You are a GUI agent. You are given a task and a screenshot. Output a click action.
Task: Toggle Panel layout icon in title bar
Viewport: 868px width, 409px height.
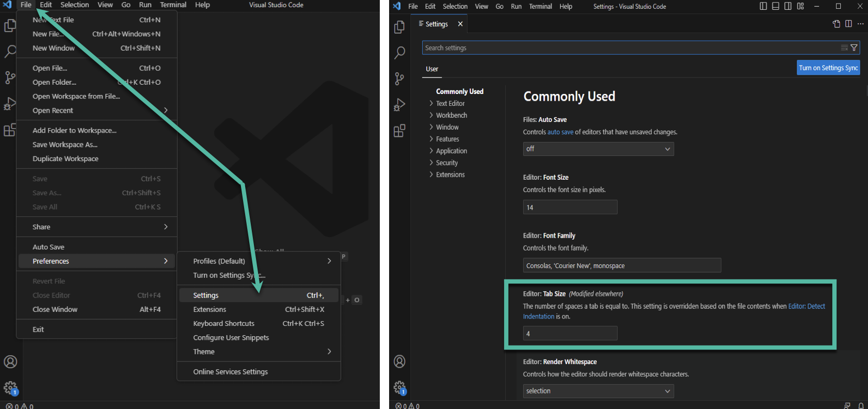(x=776, y=6)
